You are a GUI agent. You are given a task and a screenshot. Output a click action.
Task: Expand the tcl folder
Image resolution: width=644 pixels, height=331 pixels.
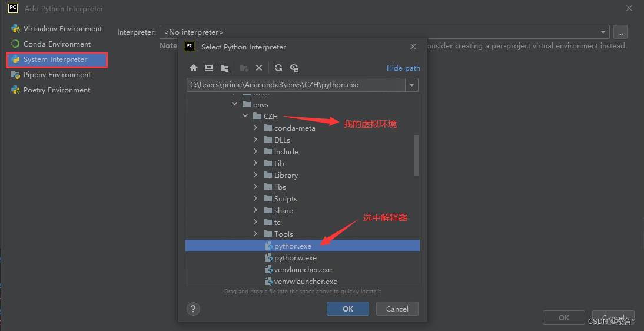pos(255,222)
